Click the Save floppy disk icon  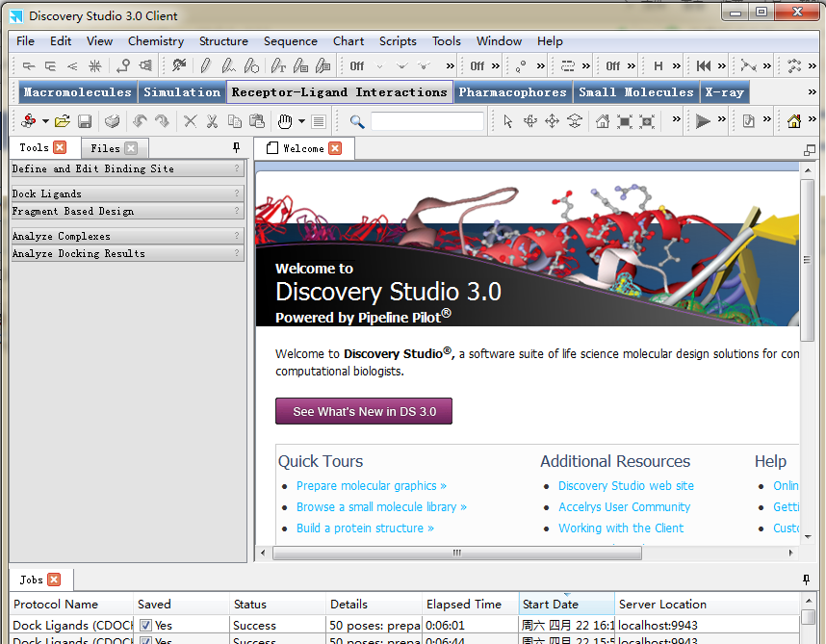coord(85,121)
